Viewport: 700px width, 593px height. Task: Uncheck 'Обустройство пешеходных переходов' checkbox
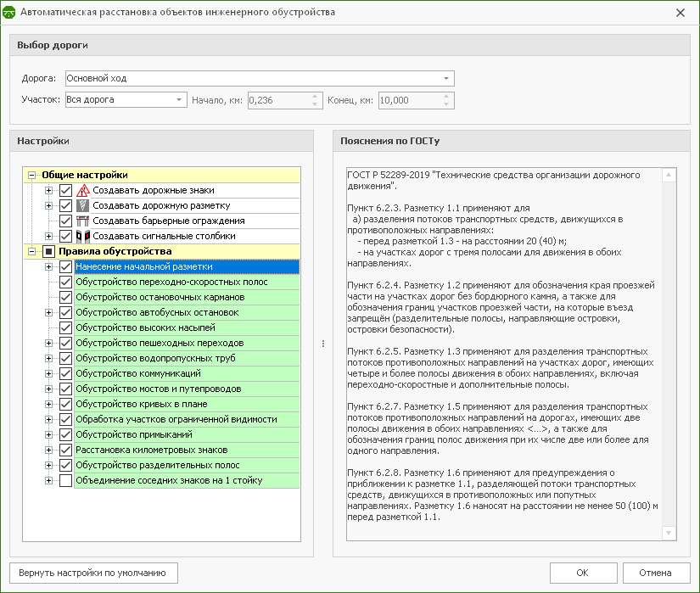(65, 343)
